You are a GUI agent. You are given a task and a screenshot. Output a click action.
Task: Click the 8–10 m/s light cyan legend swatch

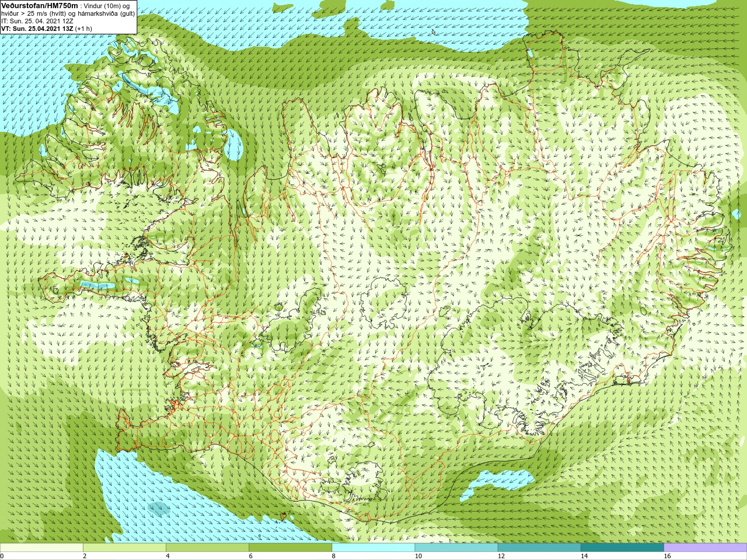pos(373,548)
